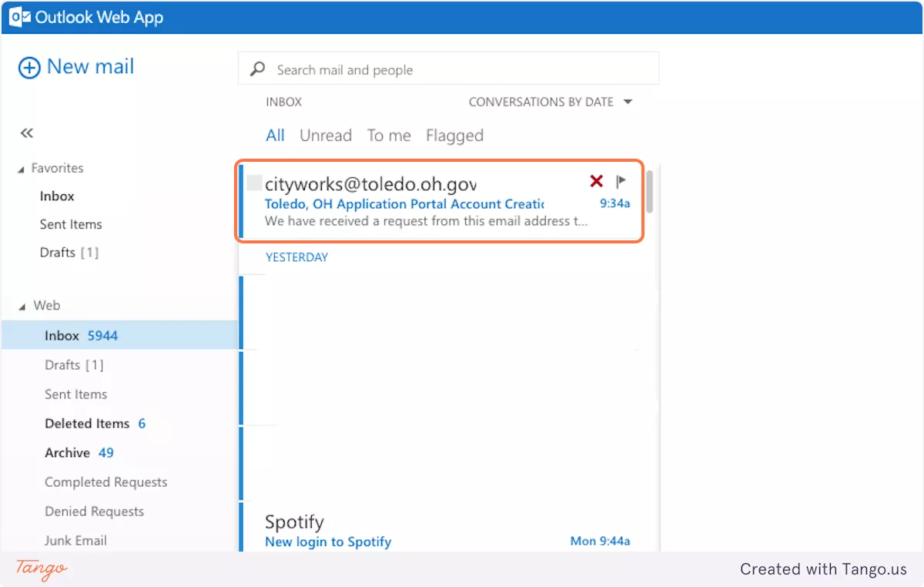This screenshot has width=924, height=587.
Task: Open Toledo Application Portal Account email subject
Action: [x=404, y=204]
